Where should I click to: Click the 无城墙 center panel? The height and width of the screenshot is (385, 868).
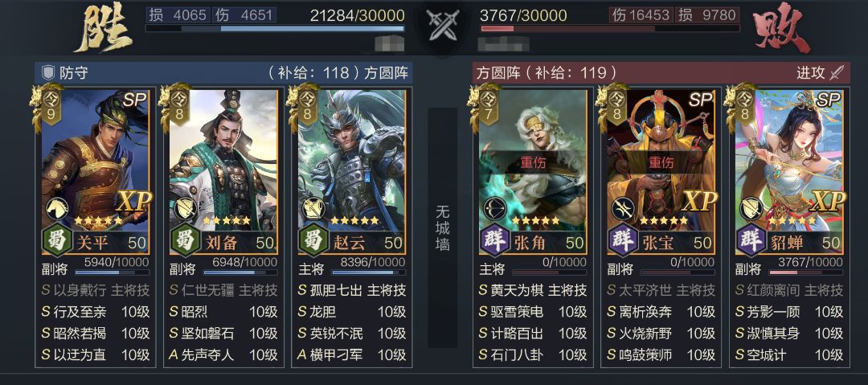pos(442,227)
